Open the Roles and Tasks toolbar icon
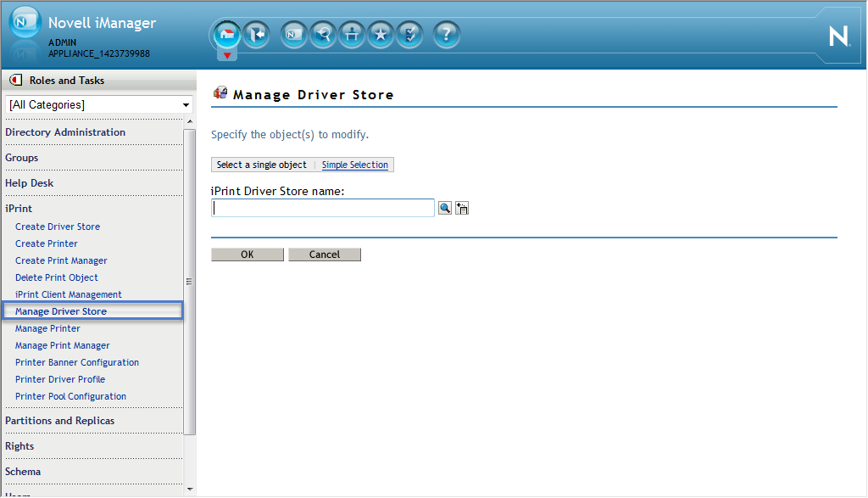 [x=293, y=35]
